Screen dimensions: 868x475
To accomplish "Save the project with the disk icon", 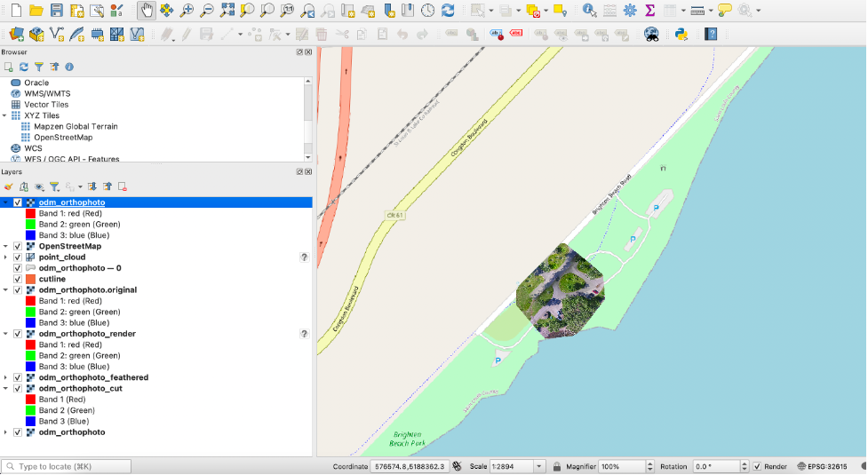I will pos(57,11).
